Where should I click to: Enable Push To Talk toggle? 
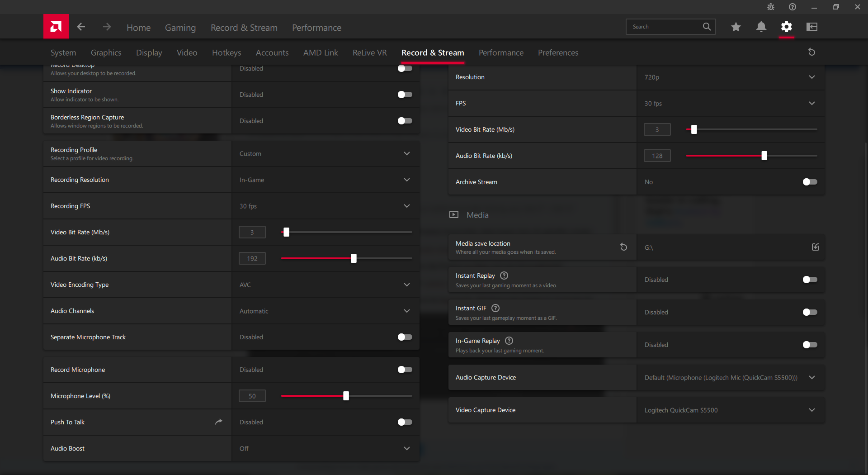405,422
